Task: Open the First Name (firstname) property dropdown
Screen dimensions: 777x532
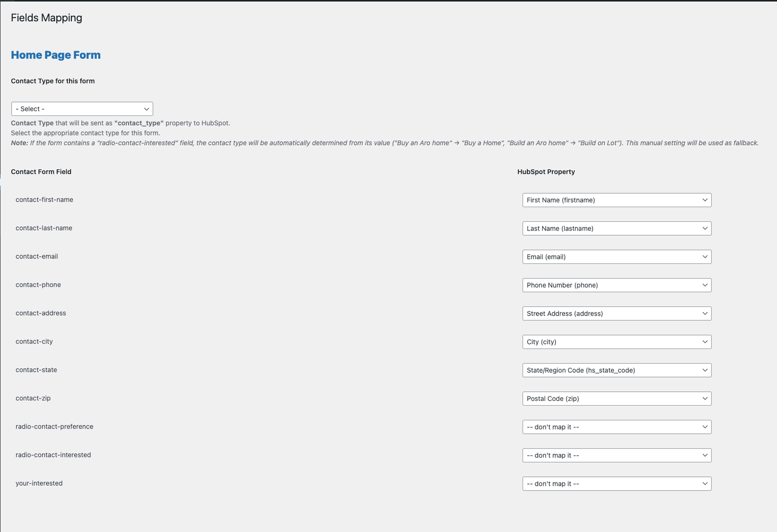Action: coord(617,200)
